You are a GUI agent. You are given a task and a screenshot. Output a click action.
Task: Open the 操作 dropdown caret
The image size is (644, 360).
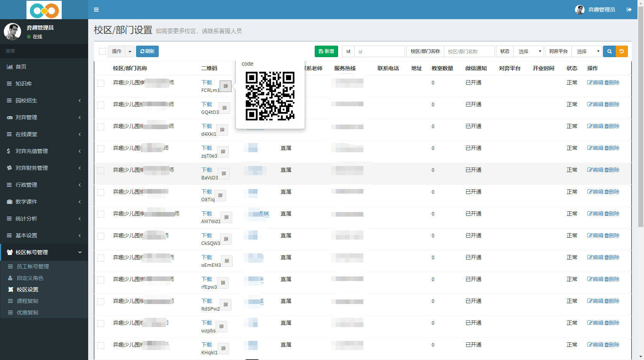[x=130, y=51]
